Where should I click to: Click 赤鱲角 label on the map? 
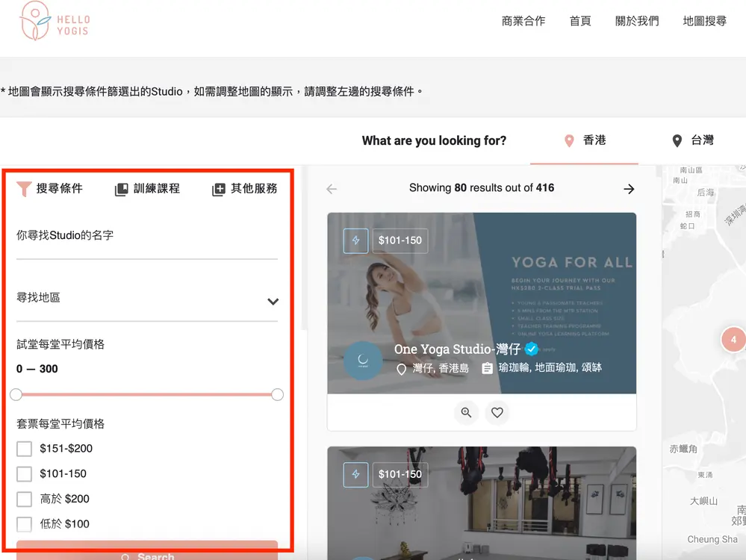tap(683, 449)
